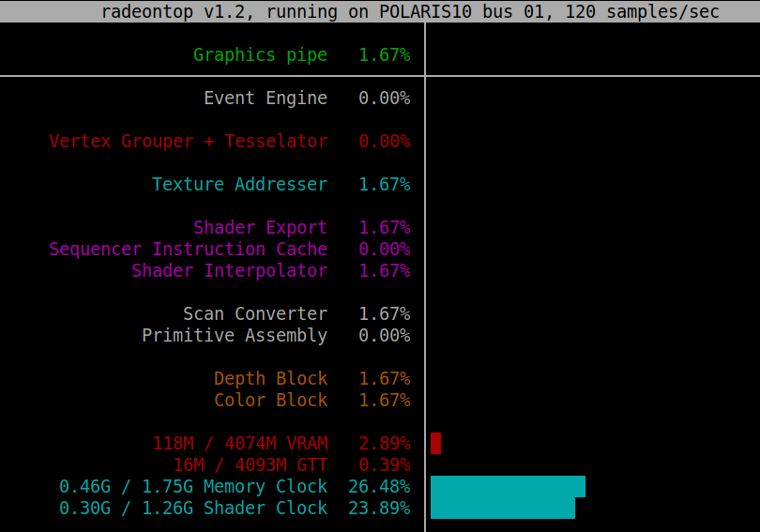Click the Event Engine 0.00% value

(385, 99)
